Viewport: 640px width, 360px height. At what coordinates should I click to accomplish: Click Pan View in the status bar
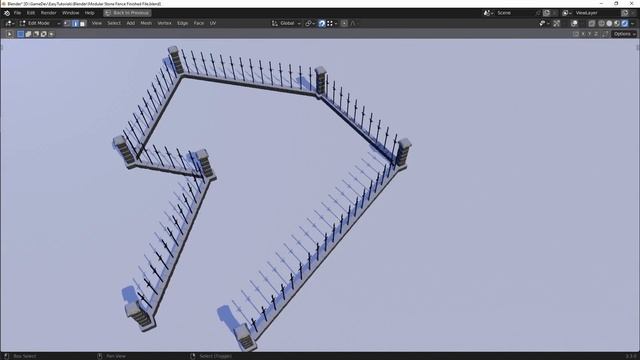116,356
